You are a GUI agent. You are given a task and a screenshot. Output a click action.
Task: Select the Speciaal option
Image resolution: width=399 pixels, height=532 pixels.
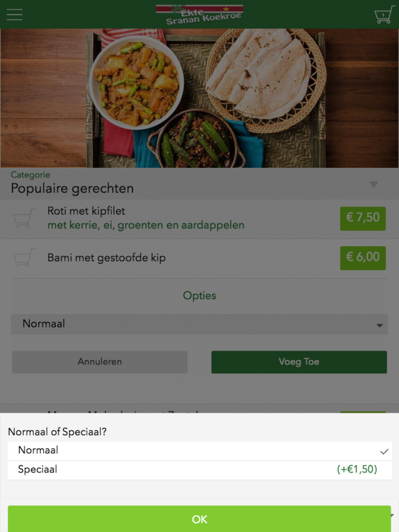(38, 469)
